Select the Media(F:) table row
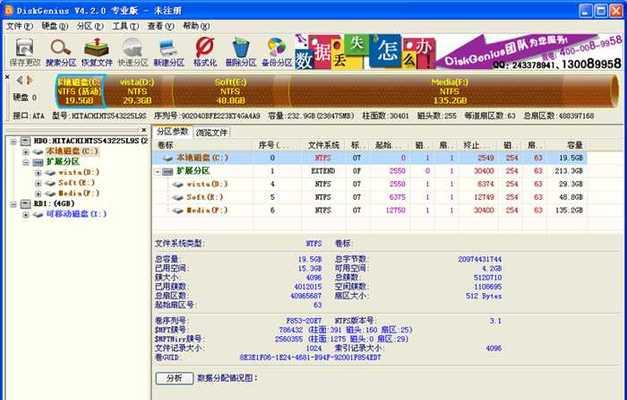The width and height of the screenshot is (627, 400). (x=369, y=210)
